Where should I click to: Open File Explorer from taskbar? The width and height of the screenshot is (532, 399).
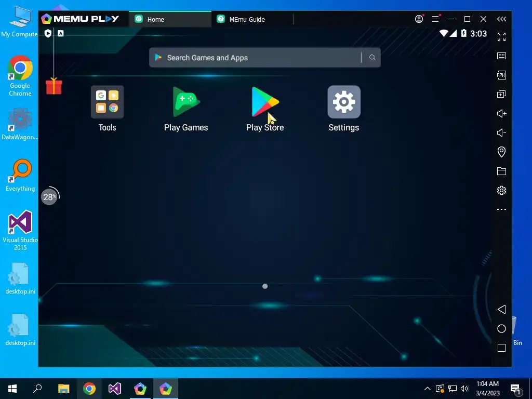pyautogui.click(x=63, y=389)
